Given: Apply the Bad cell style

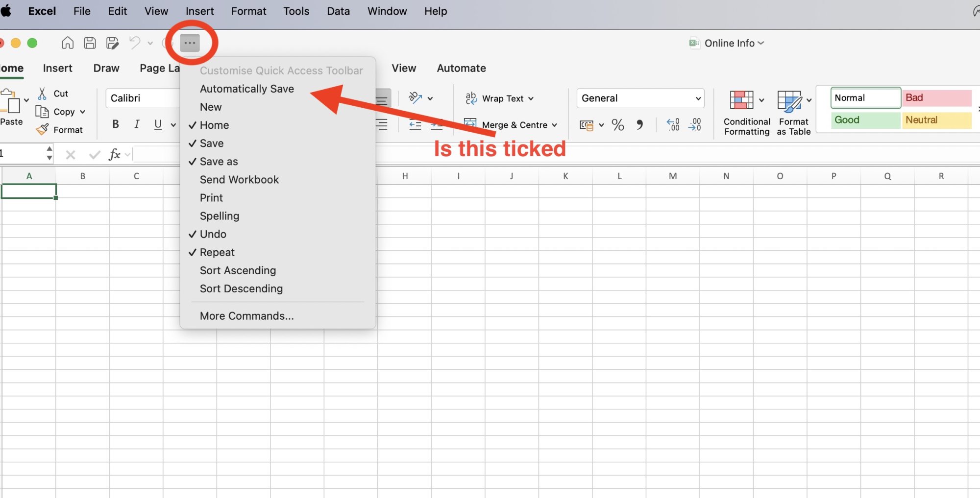Looking at the screenshot, I should (937, 98).
